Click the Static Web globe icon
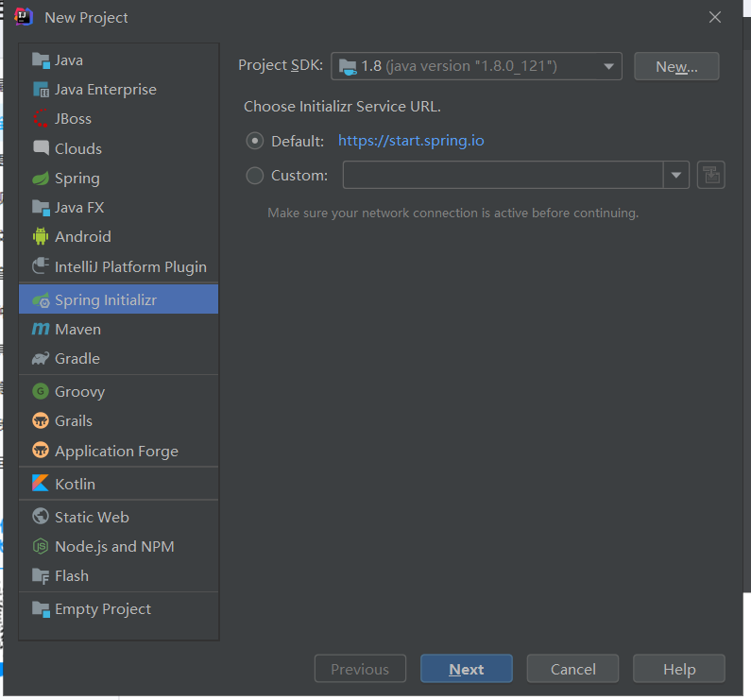 point(41,517)
